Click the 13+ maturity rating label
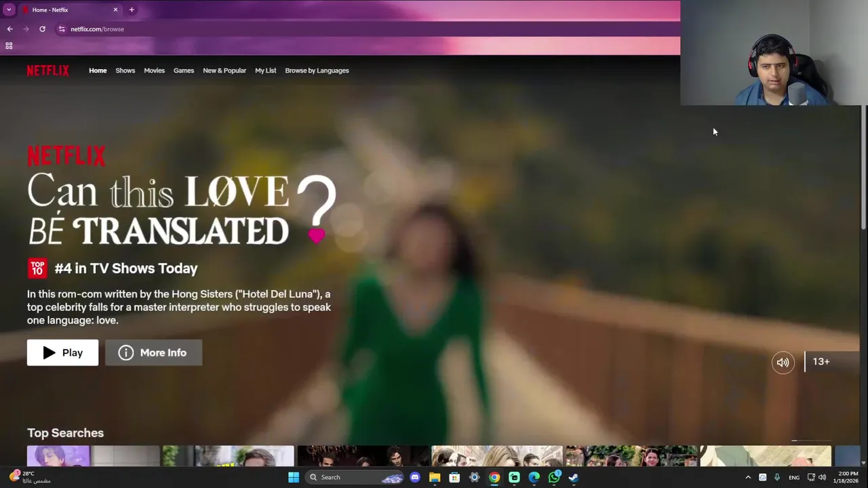The height and width of the screenshot is (488, 868). pyautogui.click(x=821, y=362)
